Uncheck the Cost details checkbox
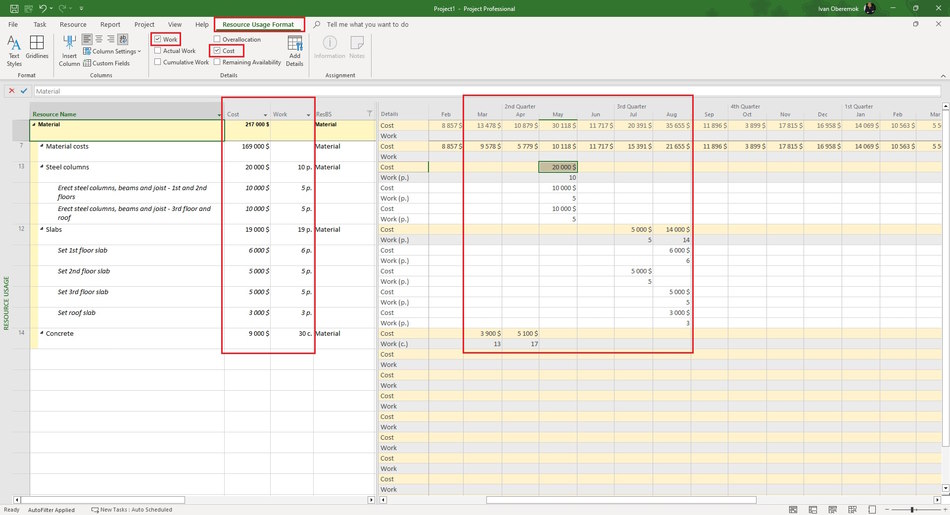Viewport: 950px width, 515px height. pos(217,51)
